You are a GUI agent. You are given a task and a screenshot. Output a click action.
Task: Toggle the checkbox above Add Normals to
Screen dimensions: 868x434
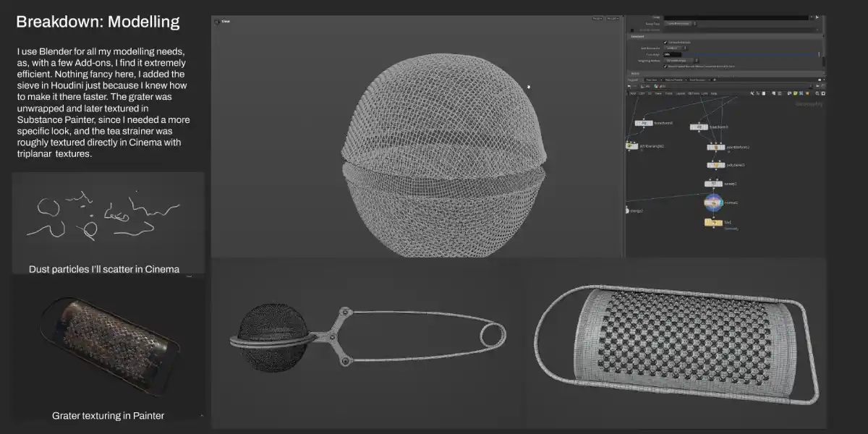pos(665,42)
